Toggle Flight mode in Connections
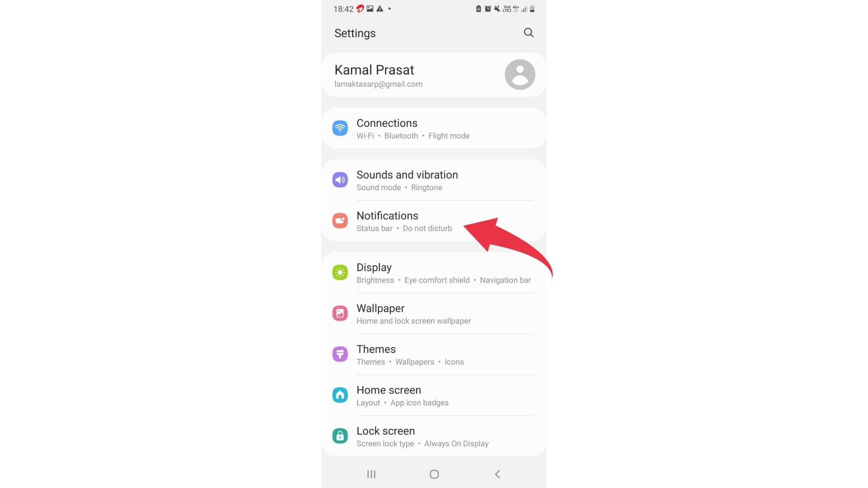This screenshot has height=488, width=868. point(448,136)
